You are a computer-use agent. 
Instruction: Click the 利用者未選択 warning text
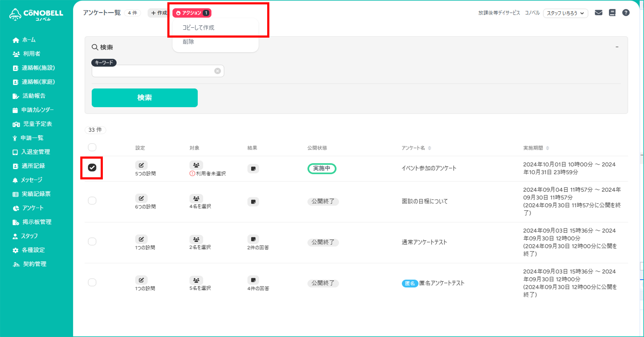211,174
